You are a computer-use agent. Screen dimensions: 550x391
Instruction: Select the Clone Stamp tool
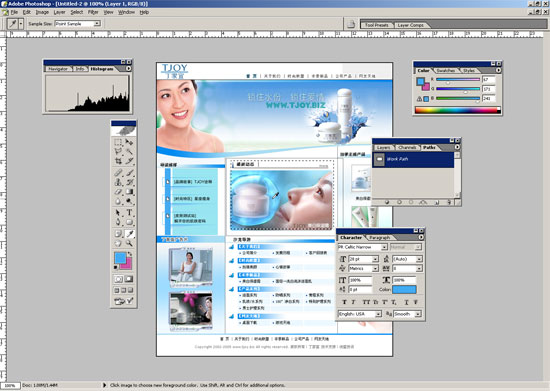click(x=118, y=182)
